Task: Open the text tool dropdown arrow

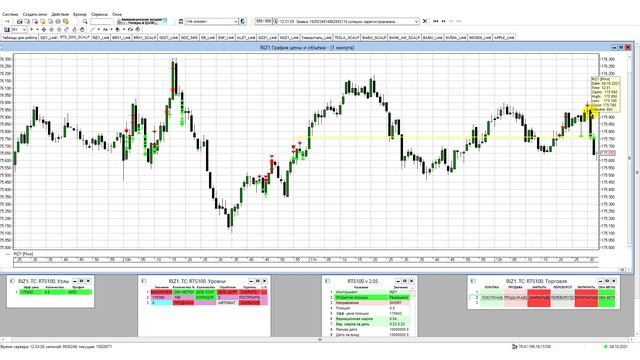Action: (x=111, y=29)
